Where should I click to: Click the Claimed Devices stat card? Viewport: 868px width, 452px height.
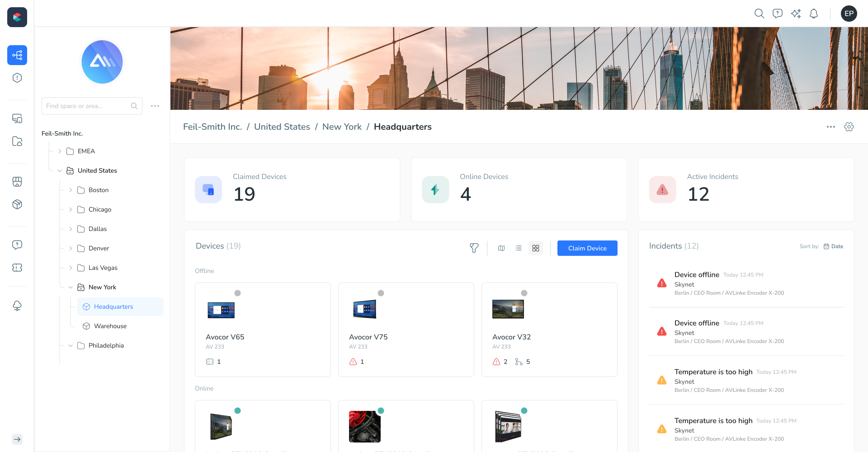point(292,190)
